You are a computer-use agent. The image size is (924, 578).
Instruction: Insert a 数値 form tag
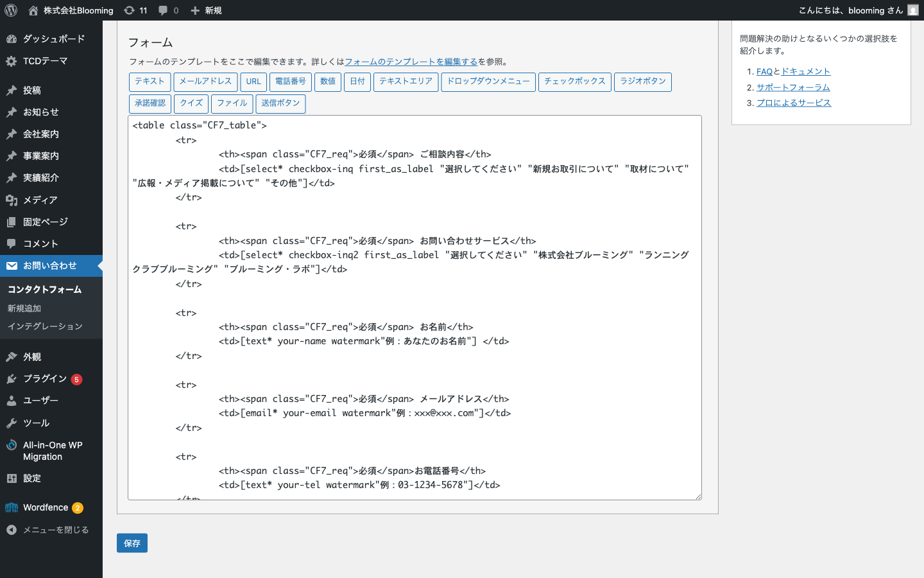(328, 82)
